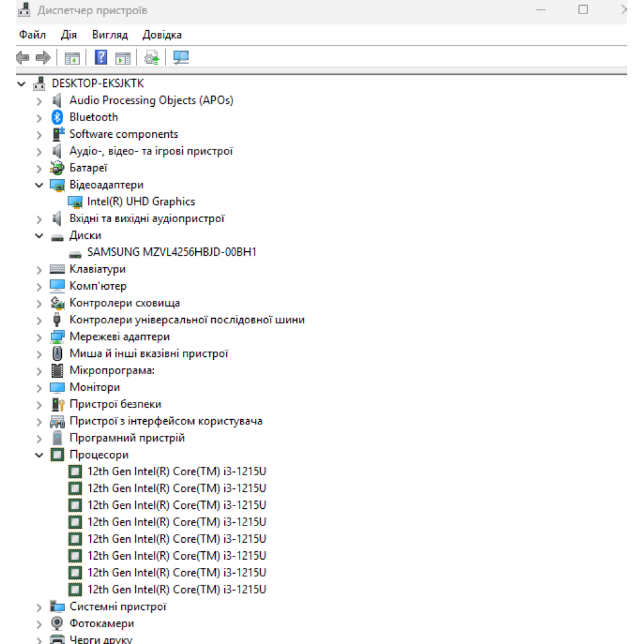Viewport: 644px width, 644px height.
Task: Collapse the Процесори category
Action: coord(39,455)
